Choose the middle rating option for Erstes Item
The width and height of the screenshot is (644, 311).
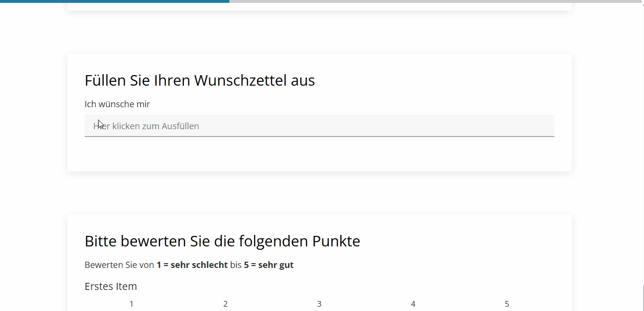tap(319, 304)
